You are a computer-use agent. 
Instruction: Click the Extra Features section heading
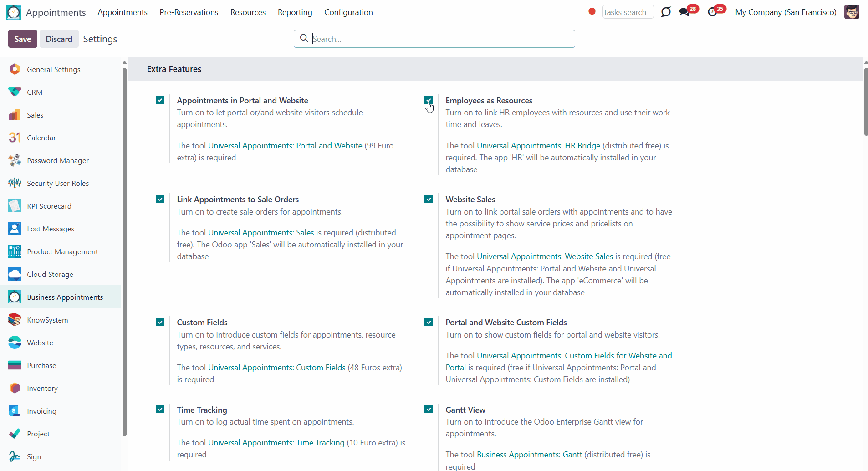(x=174, y=69)
